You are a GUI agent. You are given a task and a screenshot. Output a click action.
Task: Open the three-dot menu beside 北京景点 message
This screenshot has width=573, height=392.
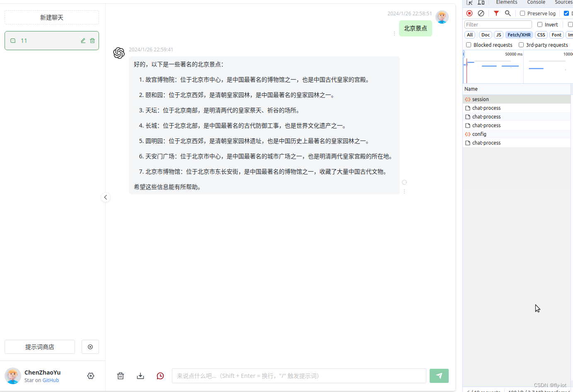point(394,33)
